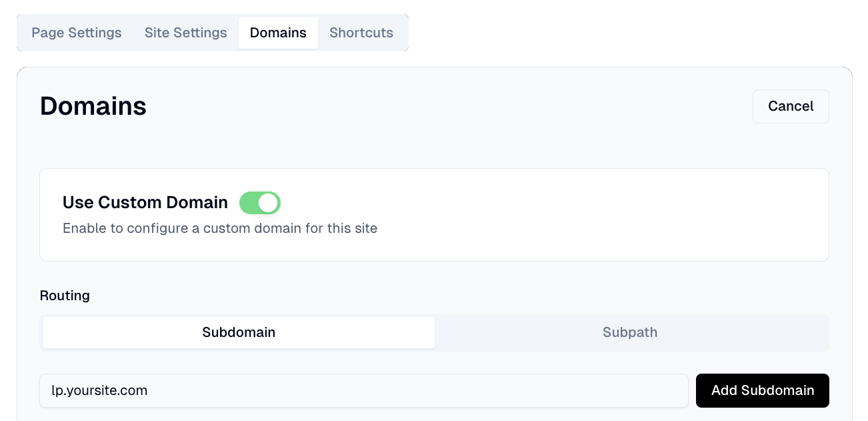Click the lp.yoursite.com input field

coord(364,390)
